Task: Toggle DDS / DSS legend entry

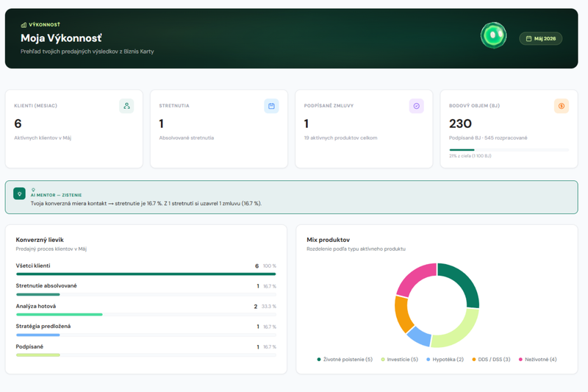Action: tap(491, 360)
